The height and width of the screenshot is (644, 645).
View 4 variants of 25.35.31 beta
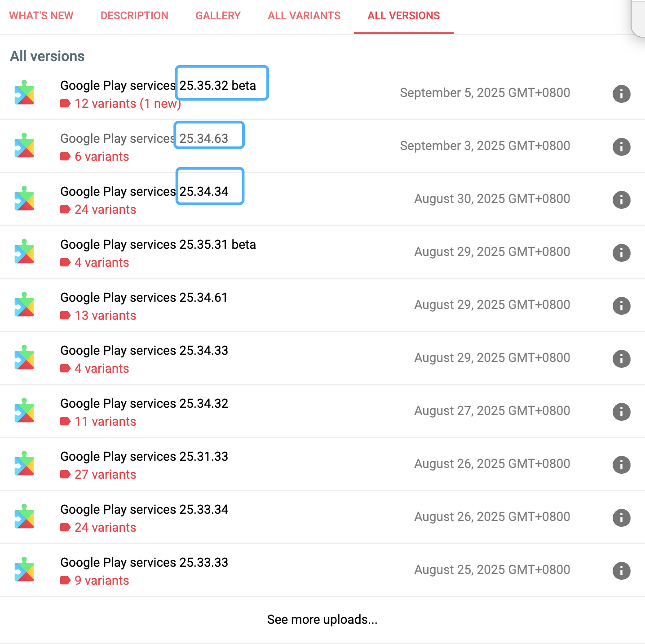(102, 263)
